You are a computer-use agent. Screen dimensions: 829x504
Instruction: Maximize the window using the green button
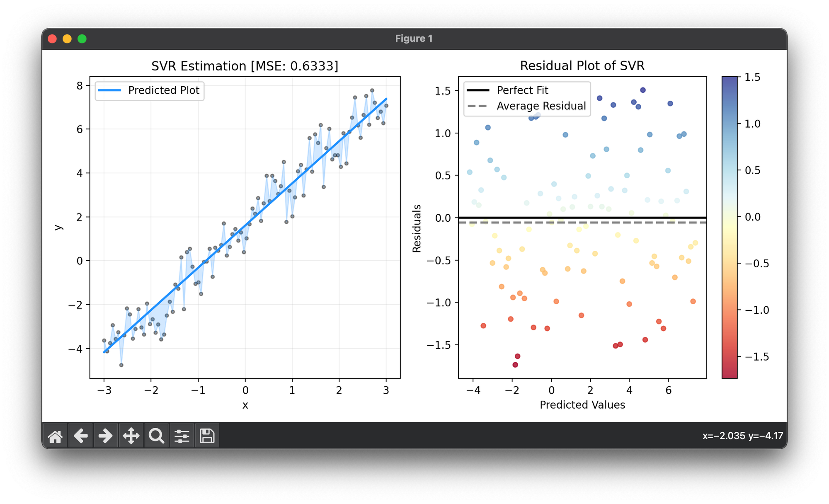(x=82, y=39)
